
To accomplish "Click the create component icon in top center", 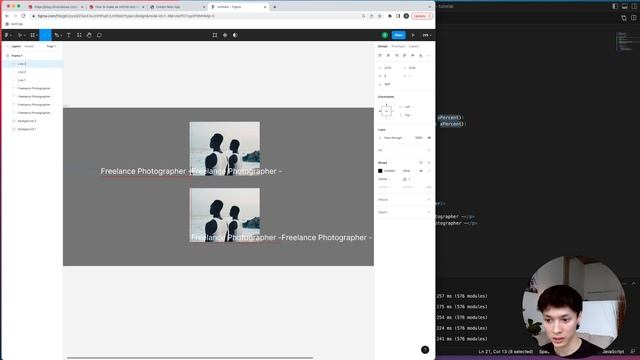I will [225, 35].
